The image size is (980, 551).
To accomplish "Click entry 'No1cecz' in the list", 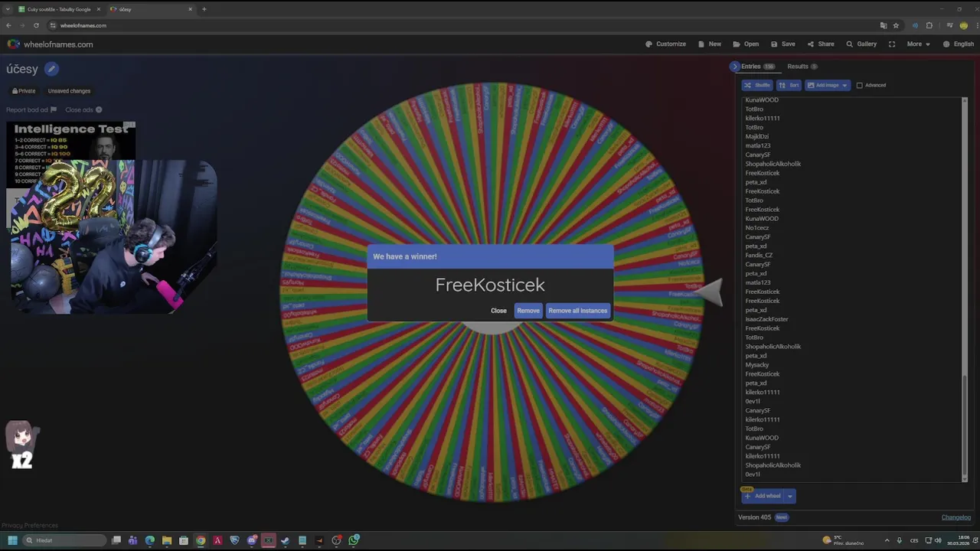I will pos(757,228).
